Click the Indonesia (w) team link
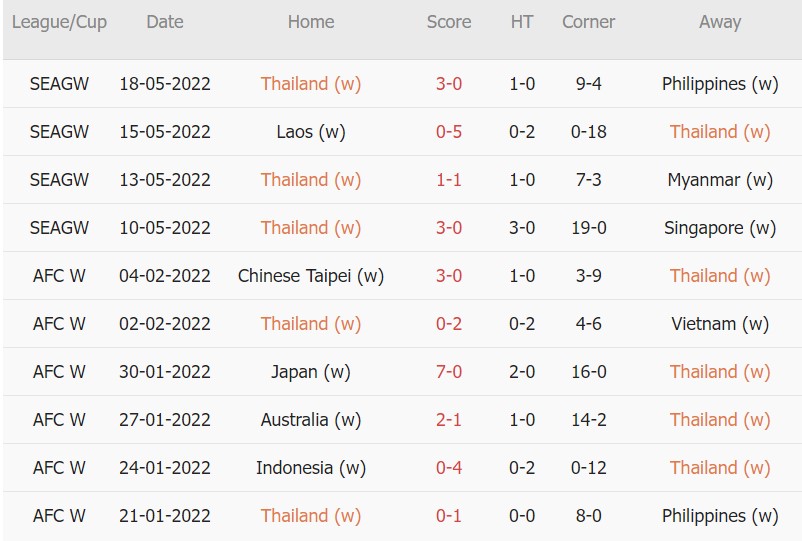This screenshot has height=541, width=802. (311, 468)
